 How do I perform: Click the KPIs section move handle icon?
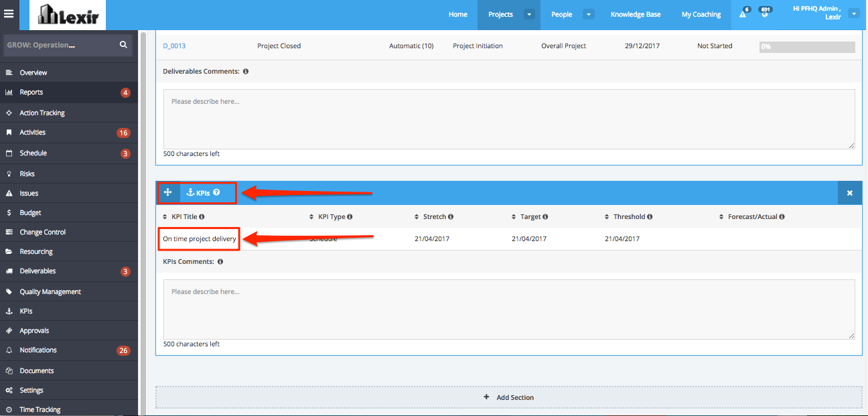(x=168, y=193)
